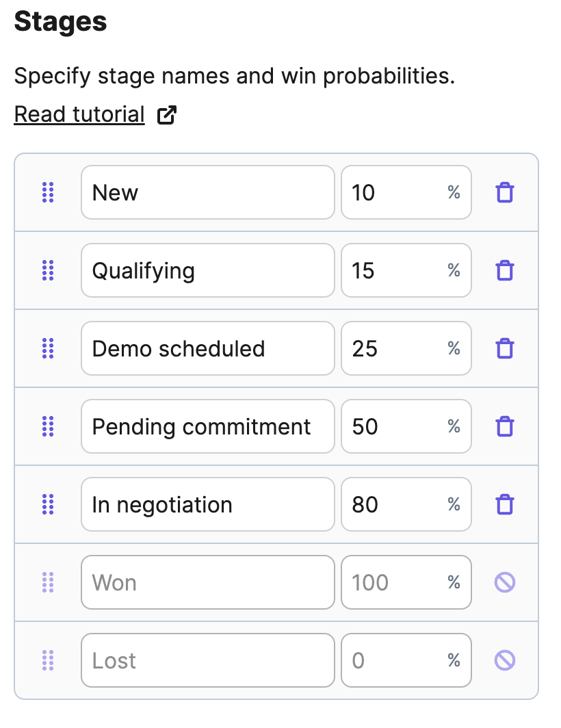The width and height of the screenshot is (561, 728).
Task: Open the Read tutorial link
Action: (x=79, y=114)
